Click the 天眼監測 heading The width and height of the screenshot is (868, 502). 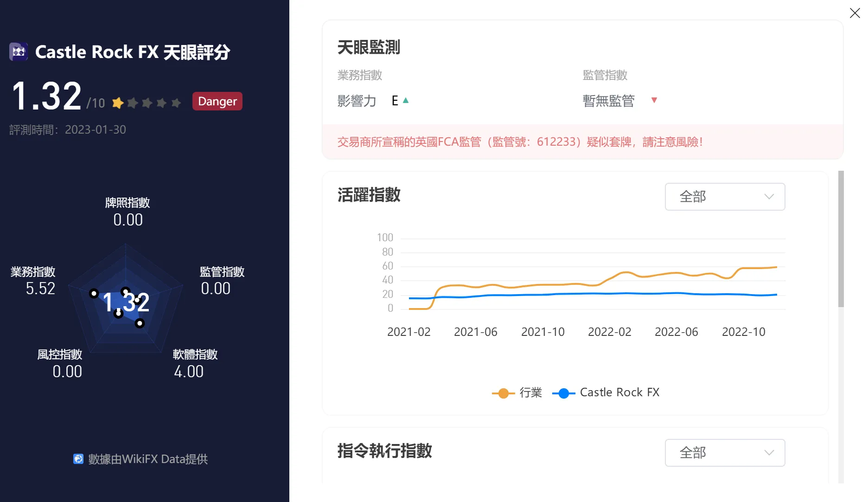(x=369, y=47)
